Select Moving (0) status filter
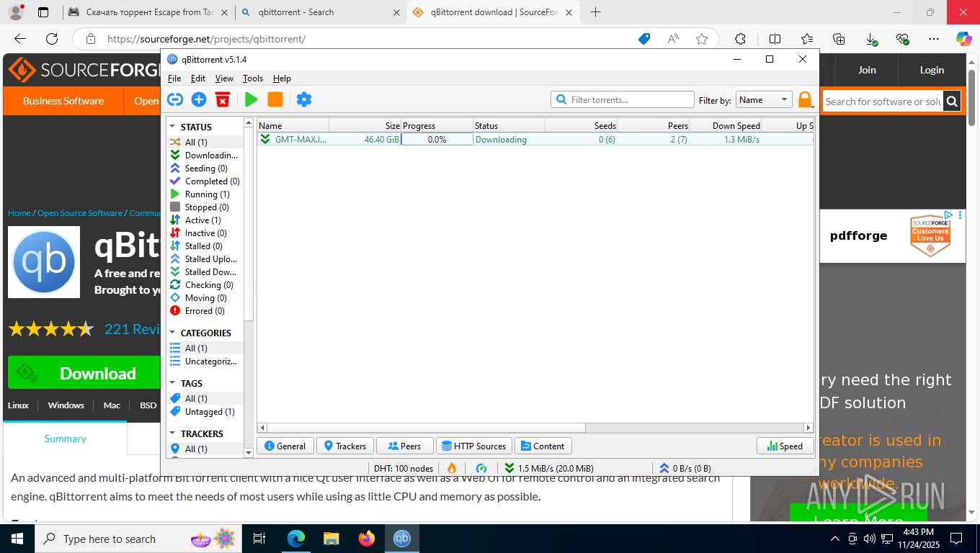The image size is (980, 553). point(205,297)
